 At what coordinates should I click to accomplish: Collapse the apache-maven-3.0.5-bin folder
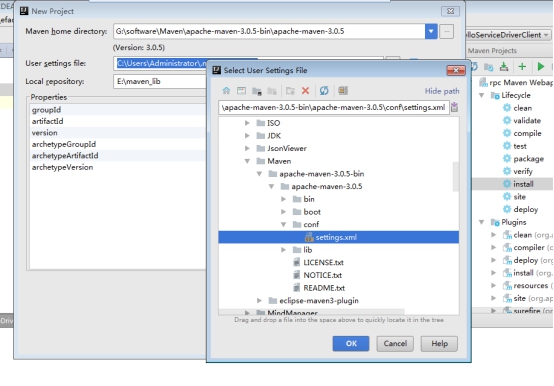click(259, 174)
